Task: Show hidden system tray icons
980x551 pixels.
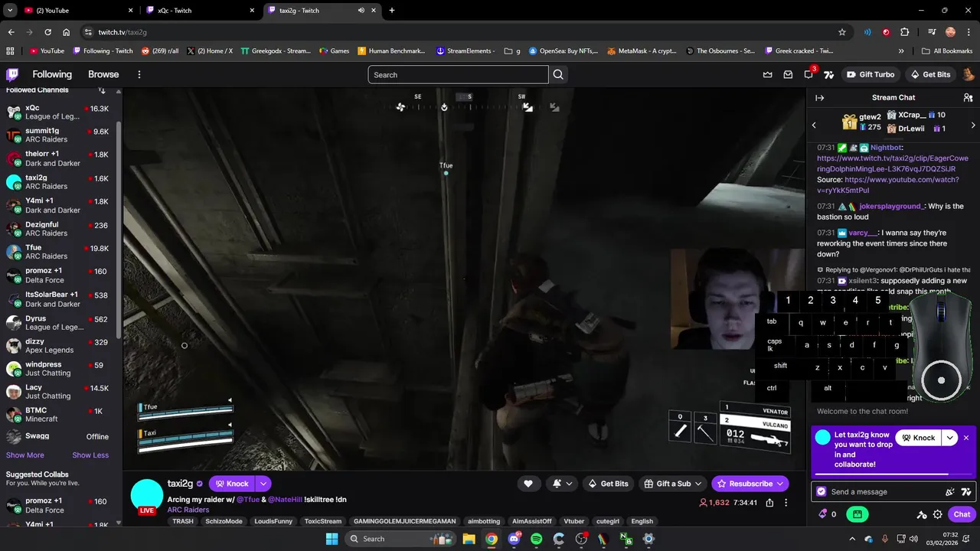Action: coord(851,539)
